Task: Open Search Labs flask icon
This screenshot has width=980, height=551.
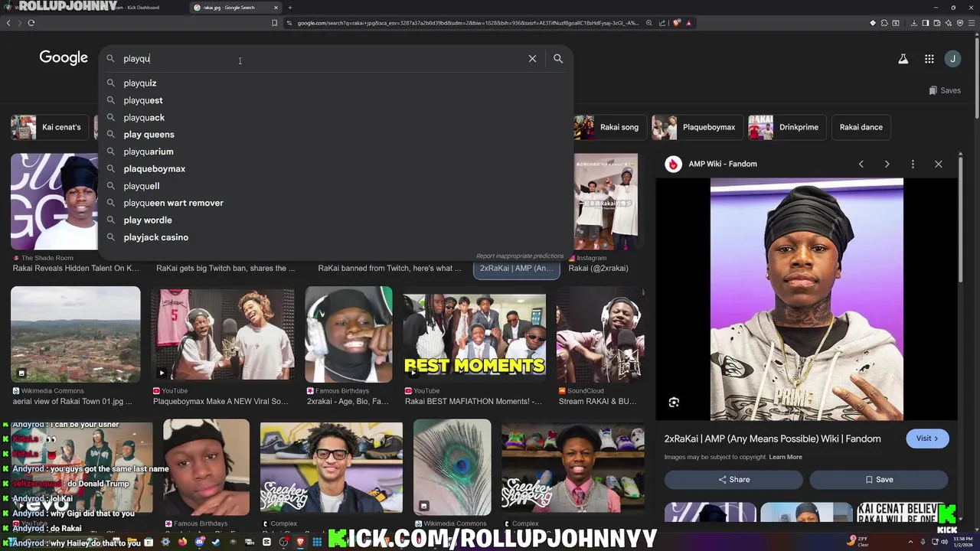Action: pyautogui.click(x=903, y=59)
